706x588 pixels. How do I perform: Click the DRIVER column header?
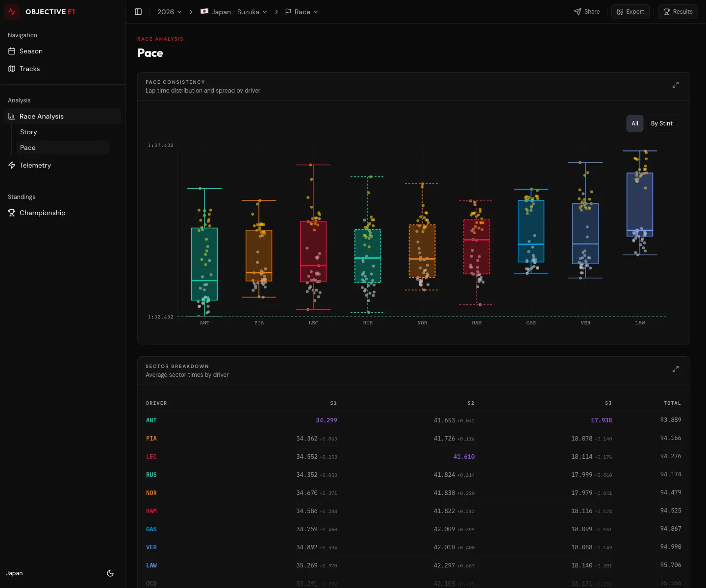coord(156,403)
